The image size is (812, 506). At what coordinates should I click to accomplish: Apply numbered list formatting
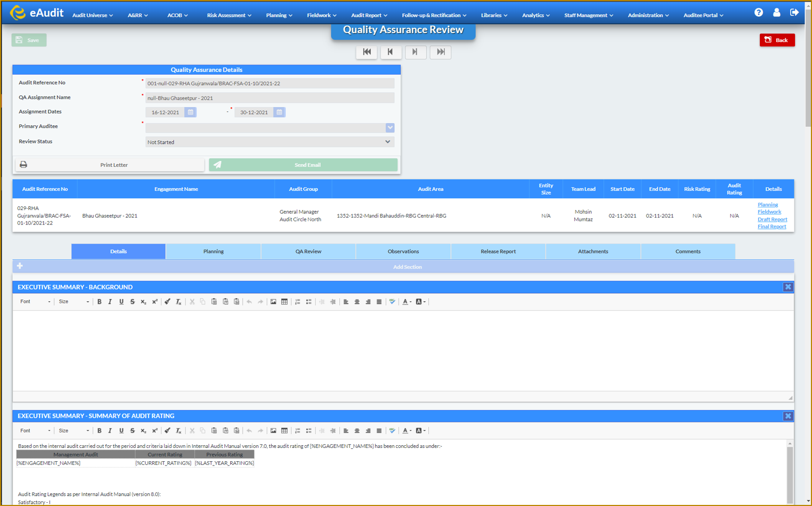(x=297, y=301)
